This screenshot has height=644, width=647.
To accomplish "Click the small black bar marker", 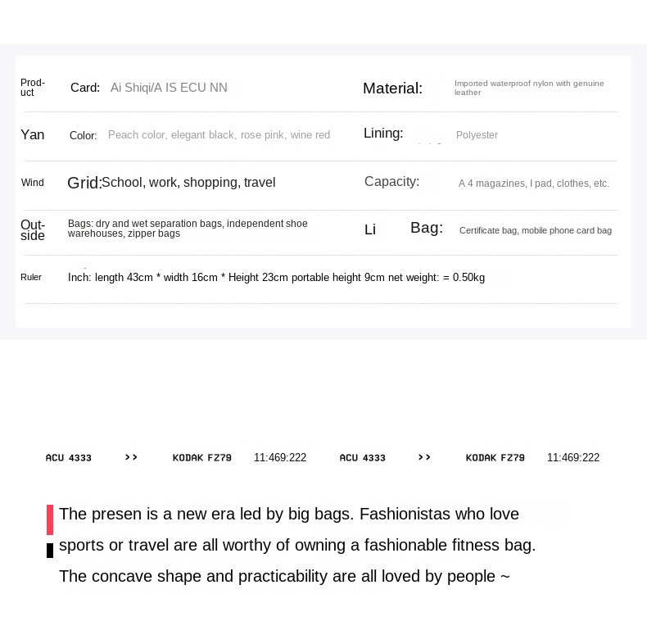I will point(50,551).
